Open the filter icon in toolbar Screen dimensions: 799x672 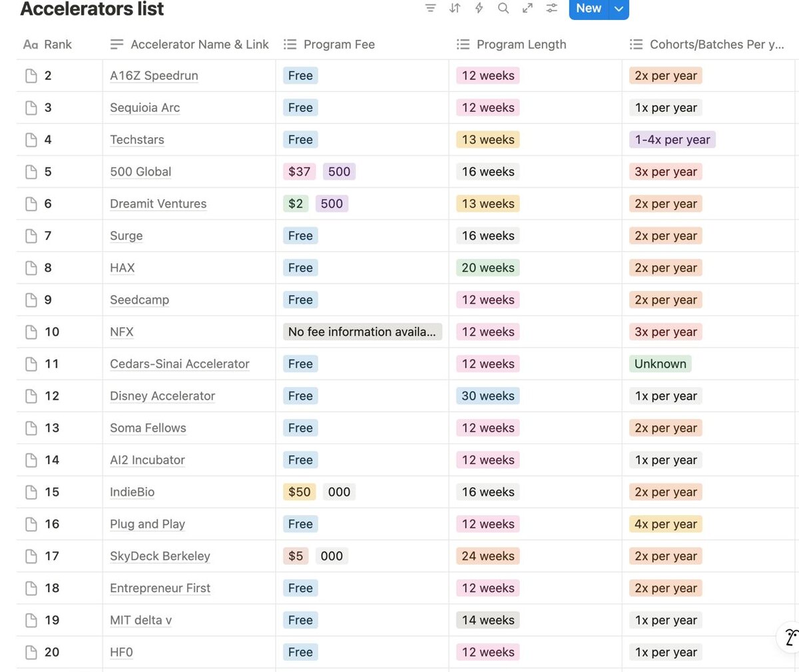point(431,8)
